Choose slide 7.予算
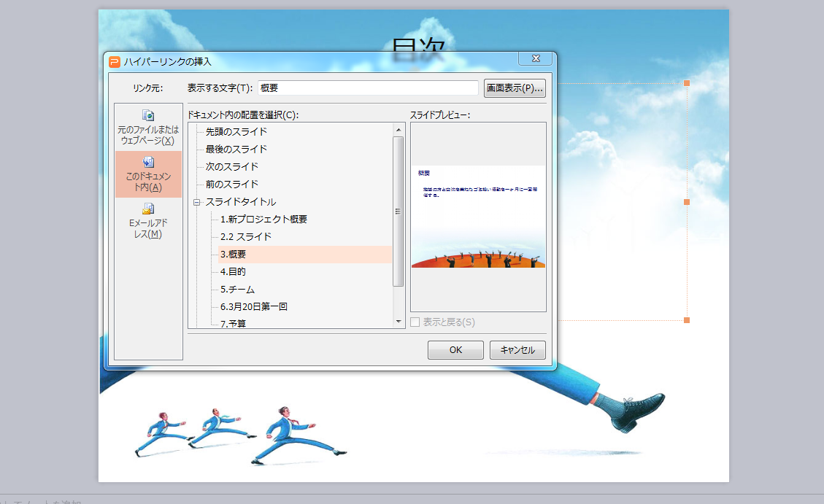 (234, 323)
